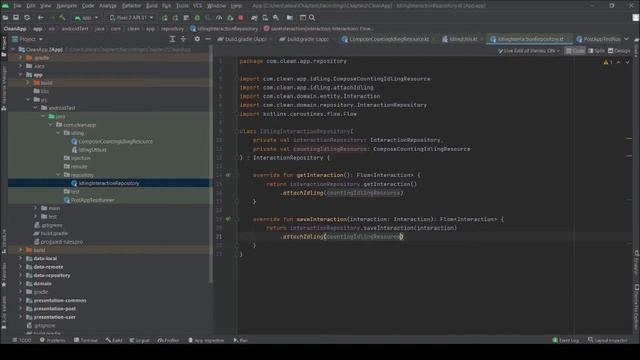Viewport: 640px width, 360px height.
Task: Expand the data-local module
Action: coord(20,258)
